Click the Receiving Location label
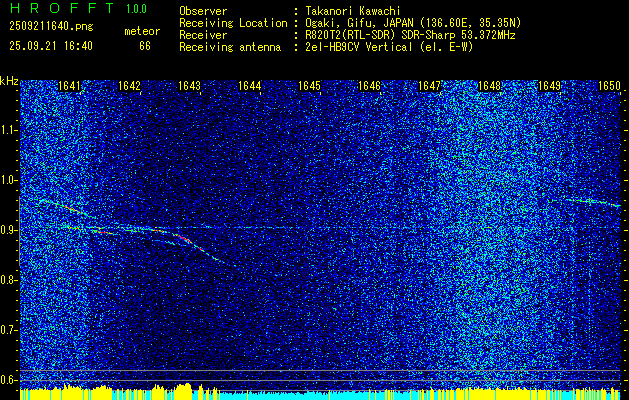The image size is (629, 400). pos(233,23)
